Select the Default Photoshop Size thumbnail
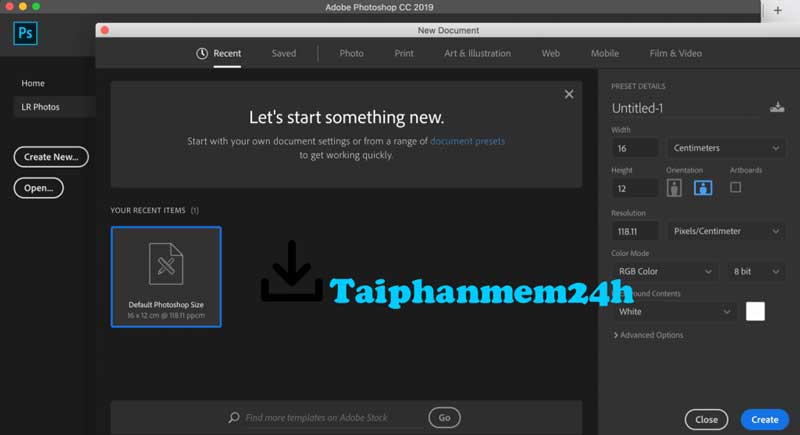The height and width of the screenshot is (435, 800). [166, 277]
